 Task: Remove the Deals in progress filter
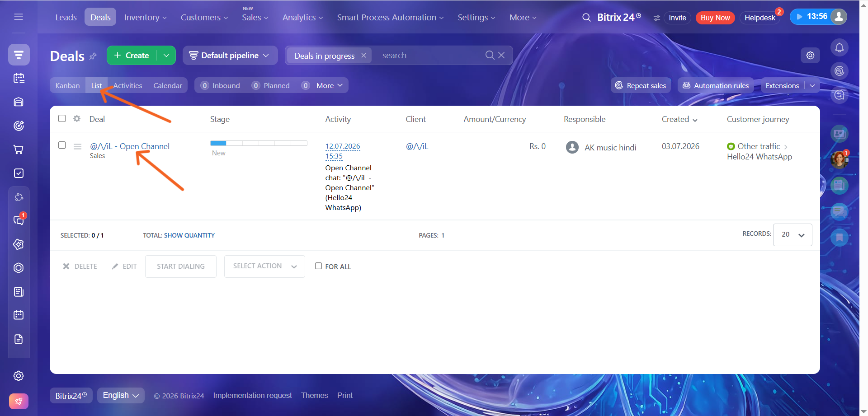coord(363,56)
